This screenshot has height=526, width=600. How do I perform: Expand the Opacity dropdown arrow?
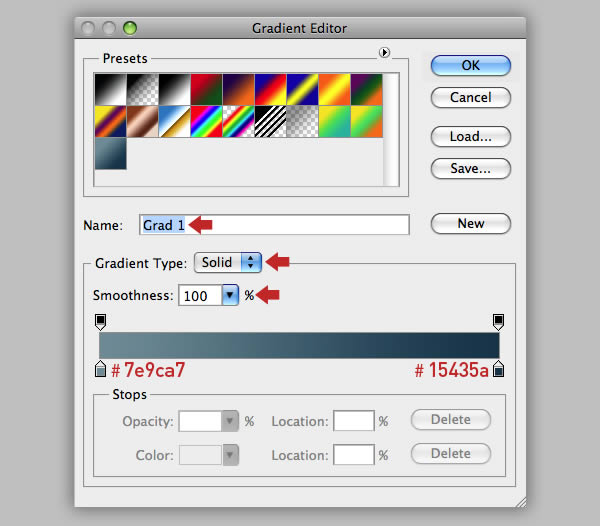230,421
